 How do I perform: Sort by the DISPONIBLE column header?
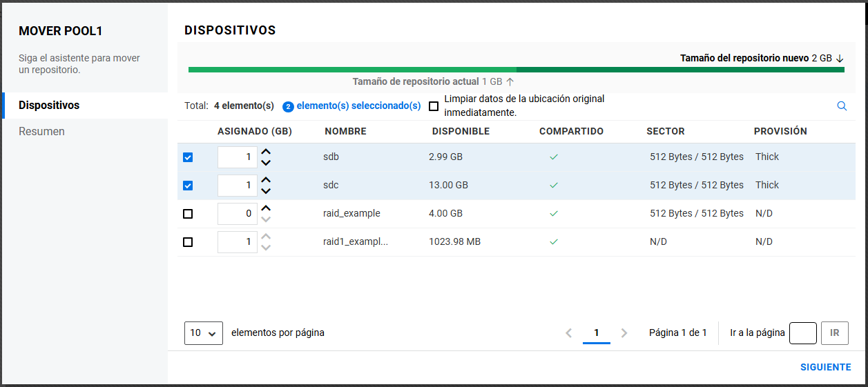pyautogui.click(x=461, y=132)
